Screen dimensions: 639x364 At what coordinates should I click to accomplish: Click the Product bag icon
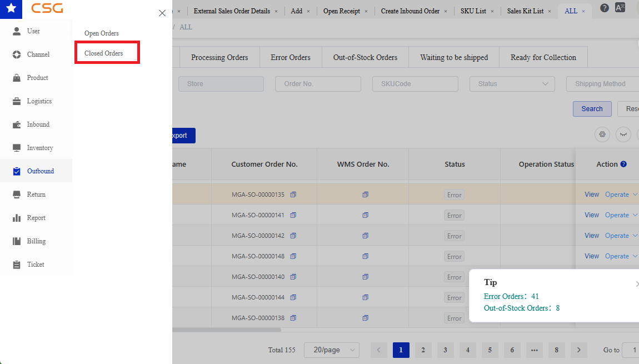[x=16, y=77]
